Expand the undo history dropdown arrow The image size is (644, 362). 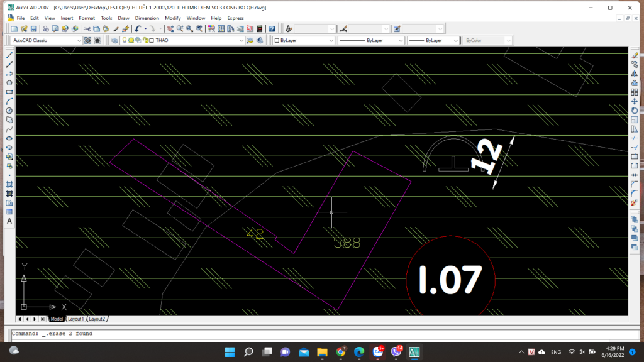coord(145,29)
